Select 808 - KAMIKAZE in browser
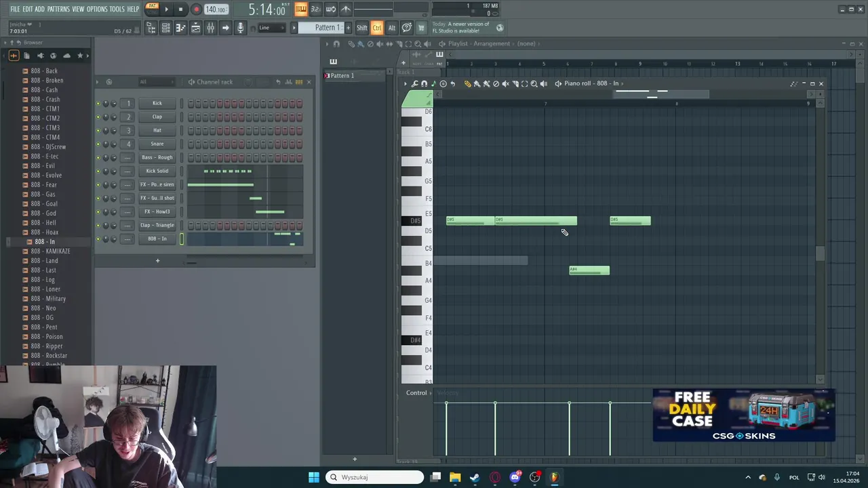Viewport: 868px width, 488px height. 50,251
